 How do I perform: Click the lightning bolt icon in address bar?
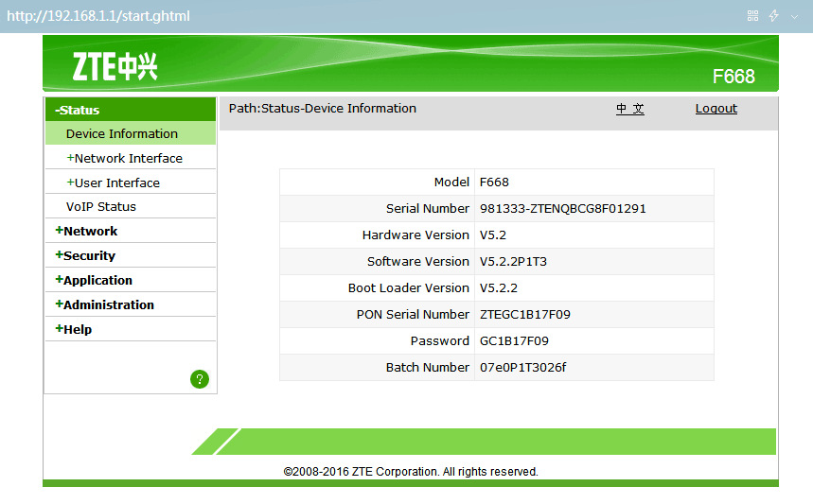pos(773,16)
